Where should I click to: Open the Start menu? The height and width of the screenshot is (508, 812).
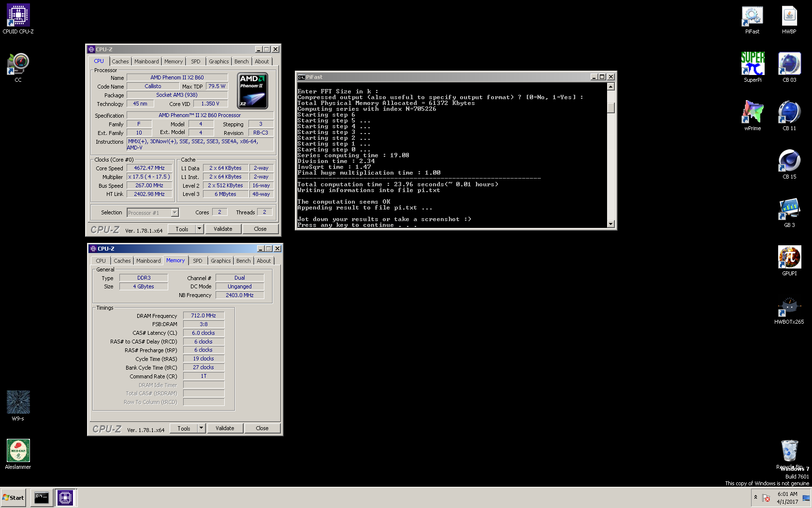[x=13, y=497]
